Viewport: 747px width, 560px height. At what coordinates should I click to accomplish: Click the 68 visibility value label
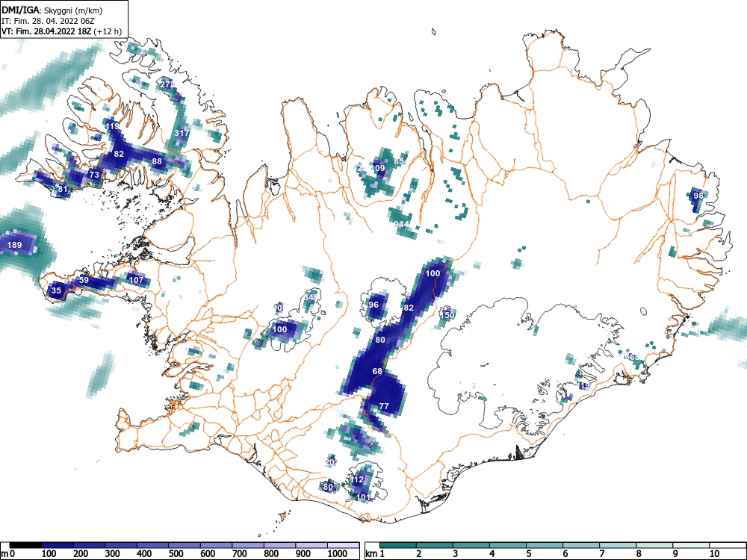click(377, 371)
